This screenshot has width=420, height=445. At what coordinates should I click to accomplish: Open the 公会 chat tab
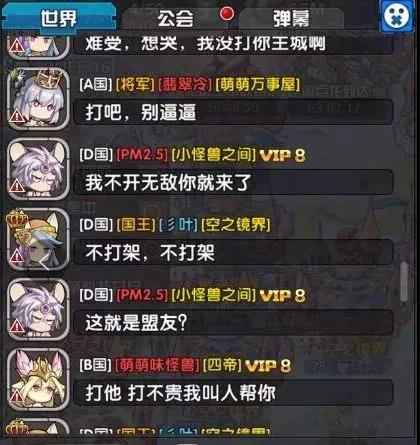pos(176,18)
